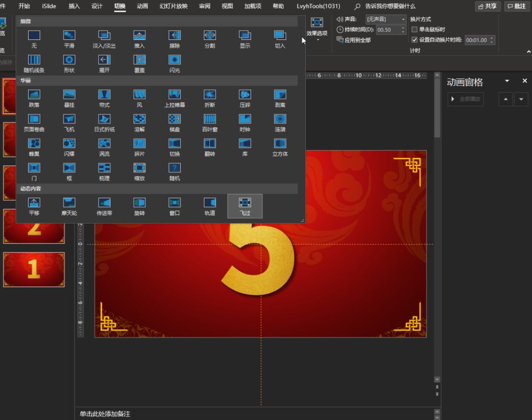Open the 插入 (Insert) tab

coord(74,6)
